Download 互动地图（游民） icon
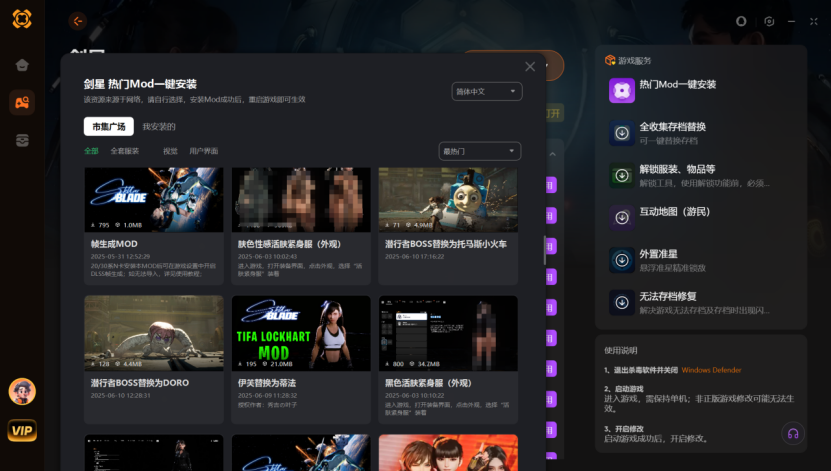This screenshot has width=831, height=471. pos(622,218)
